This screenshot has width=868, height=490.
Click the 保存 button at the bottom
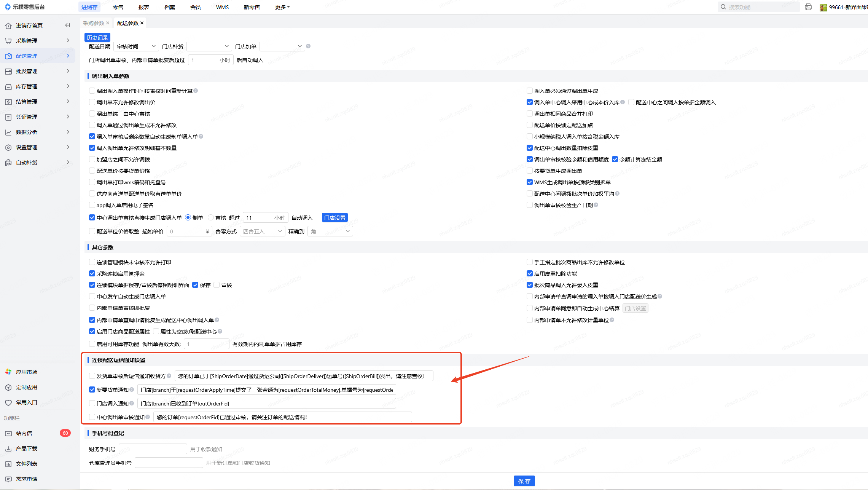coord(524,481)
